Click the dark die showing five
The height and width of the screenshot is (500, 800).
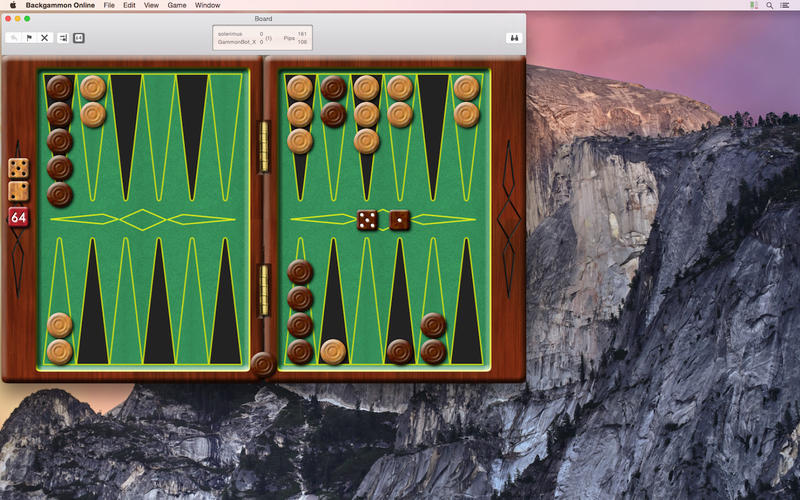[x=367, y=219]
